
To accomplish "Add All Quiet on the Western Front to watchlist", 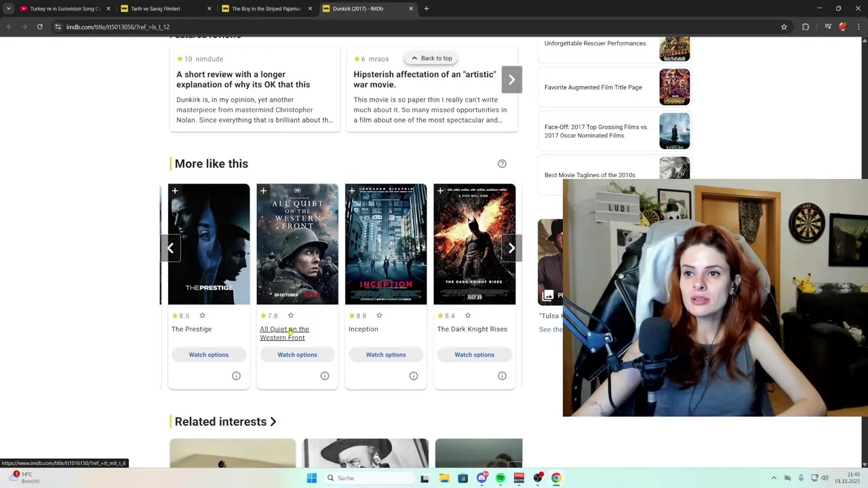I will pos(263,192).
